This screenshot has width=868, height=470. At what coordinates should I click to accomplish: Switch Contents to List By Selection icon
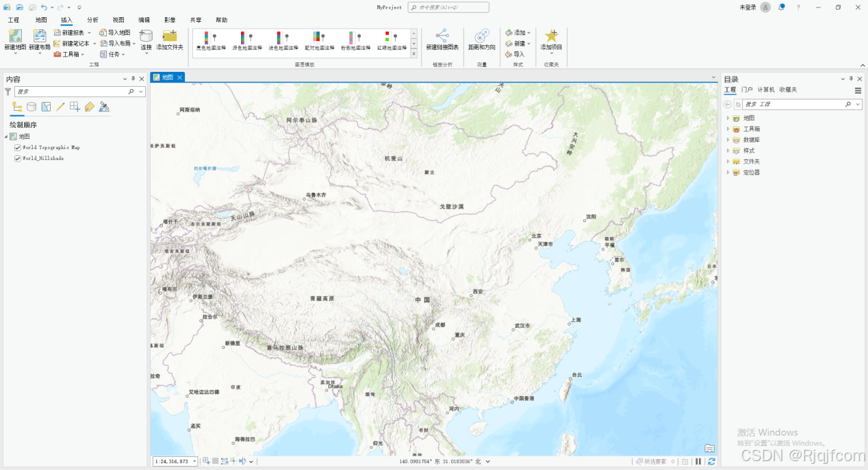click(x=46, y=107)
